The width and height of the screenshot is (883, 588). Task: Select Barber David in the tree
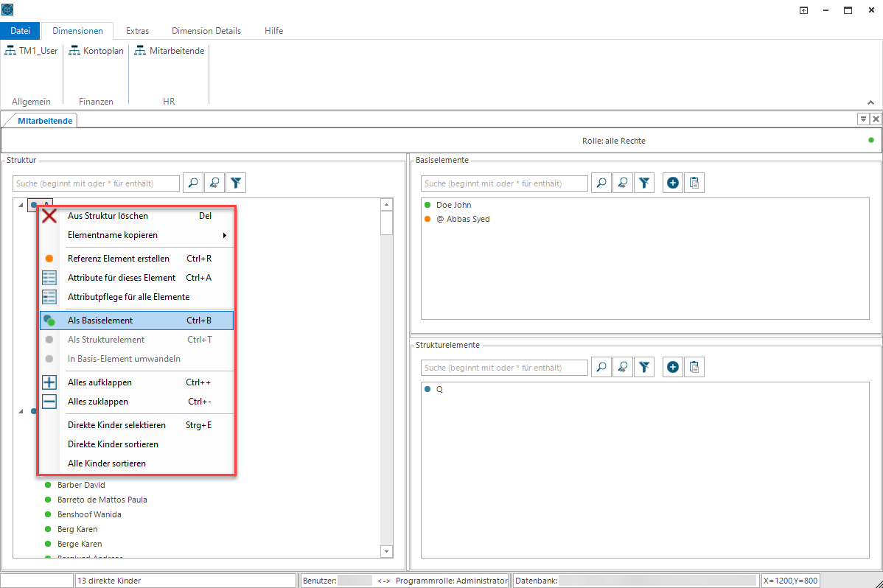click(x=81, y=485)
